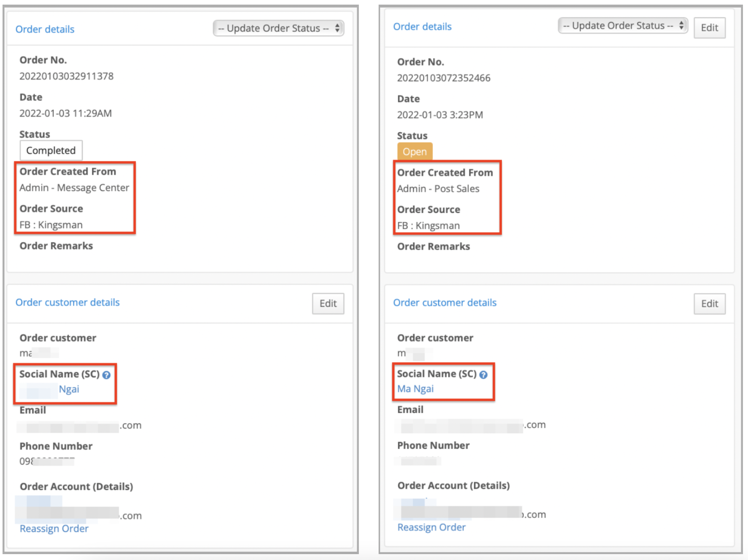
Task: Click Edit button beside right Update Order Status
Action: (x=709, y=28)
